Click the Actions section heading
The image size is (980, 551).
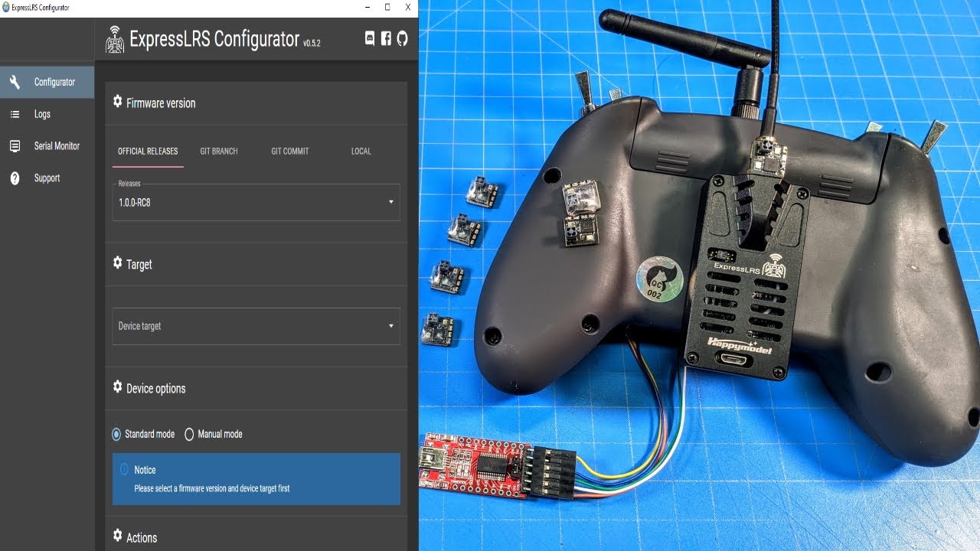point(142,538)
